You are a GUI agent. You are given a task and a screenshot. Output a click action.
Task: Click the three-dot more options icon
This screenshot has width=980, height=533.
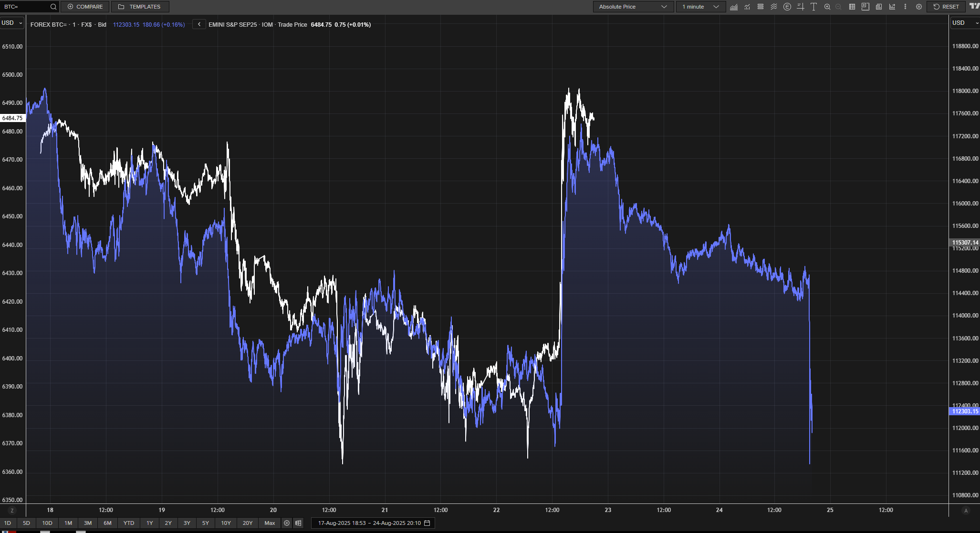point(905,7)
